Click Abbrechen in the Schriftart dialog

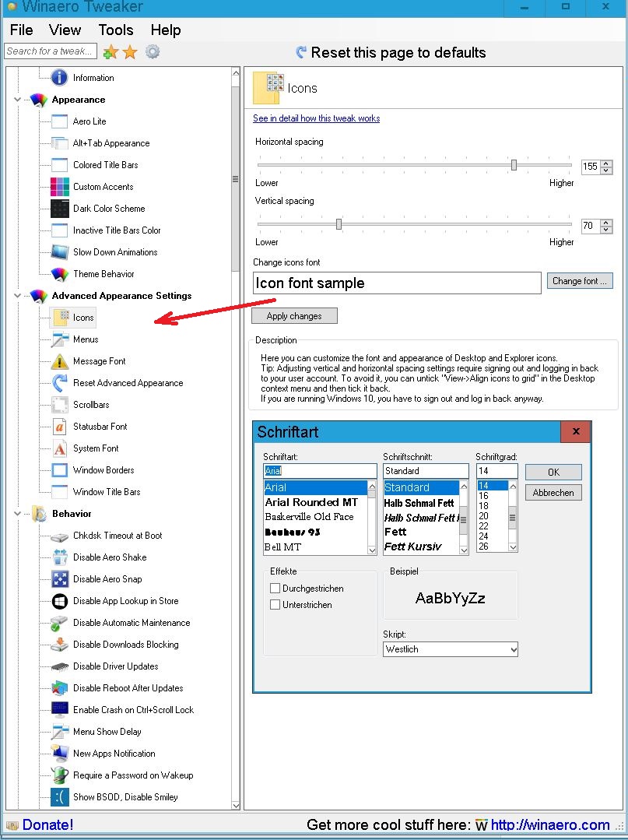coord(553,492)
